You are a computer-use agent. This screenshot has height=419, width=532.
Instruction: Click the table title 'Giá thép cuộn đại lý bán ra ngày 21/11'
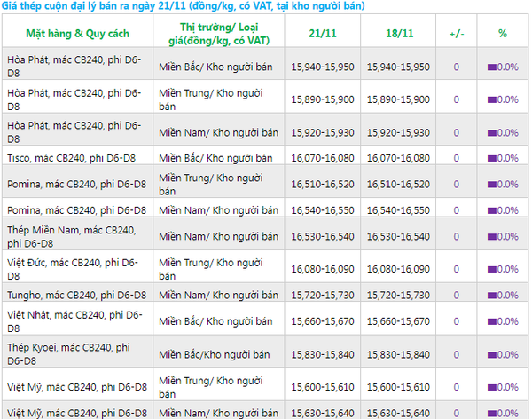point(94,6)
